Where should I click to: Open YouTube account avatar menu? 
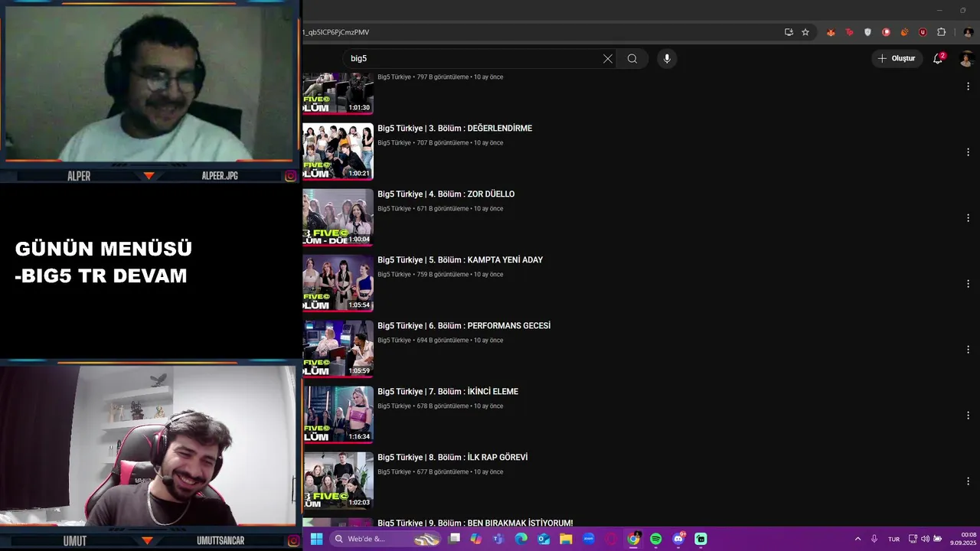[x=967, y=59]
